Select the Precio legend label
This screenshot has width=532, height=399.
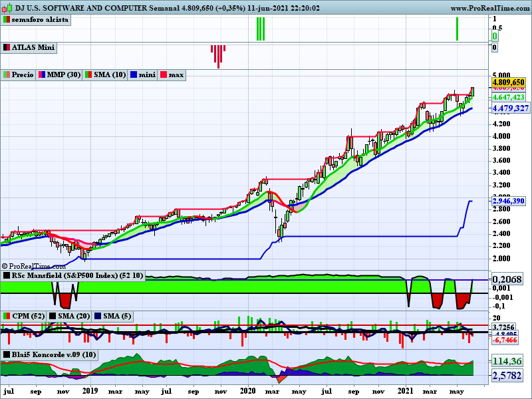coord(23,74)
